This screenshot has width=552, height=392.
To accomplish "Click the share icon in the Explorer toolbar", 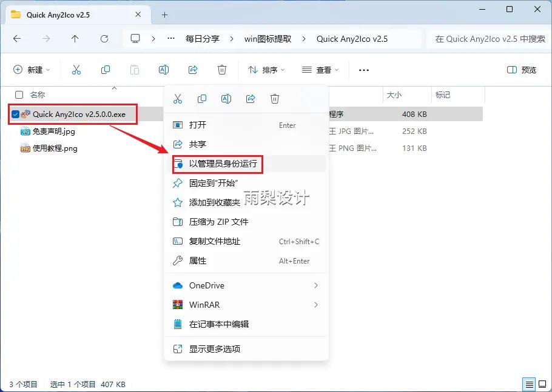I will pos(193,70).
